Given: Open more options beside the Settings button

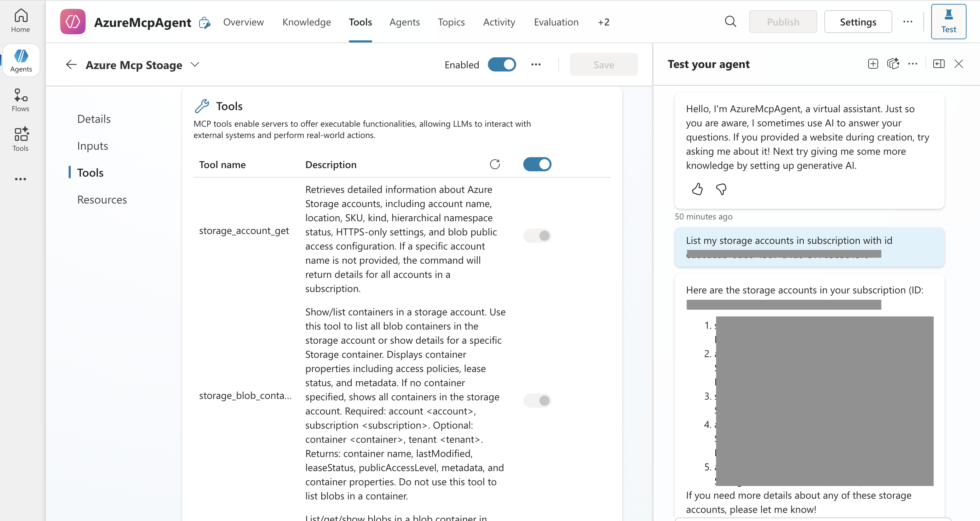Looking at the screenshot, I should coord(908,22).
